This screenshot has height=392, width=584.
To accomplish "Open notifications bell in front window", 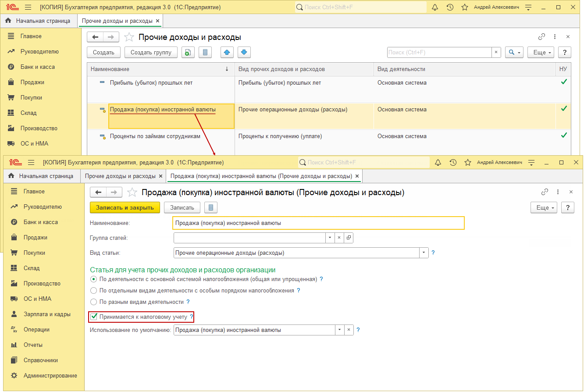I will (438, 162).
